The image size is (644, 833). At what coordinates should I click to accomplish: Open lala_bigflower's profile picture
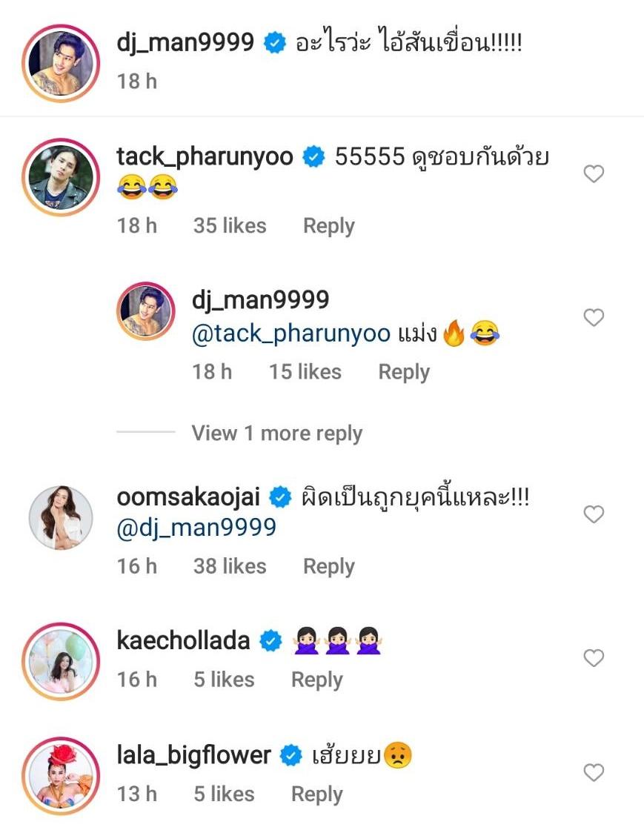click(61, 774)
